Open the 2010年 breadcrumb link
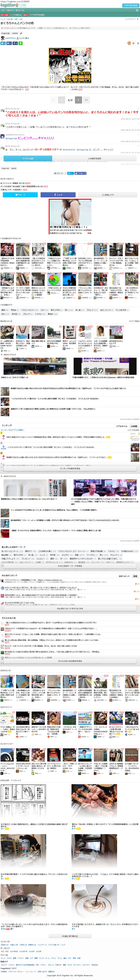This screenshot has width=140, height=980. 10,19
